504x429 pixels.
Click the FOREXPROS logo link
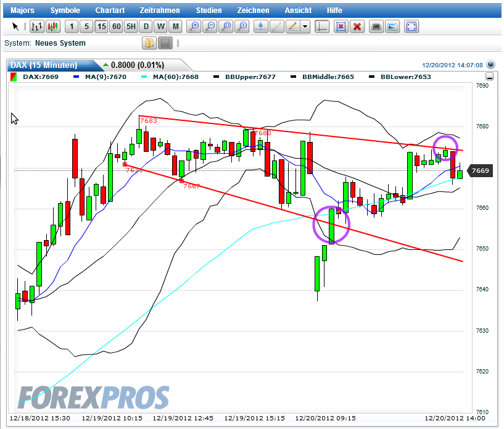coord(93,395)
